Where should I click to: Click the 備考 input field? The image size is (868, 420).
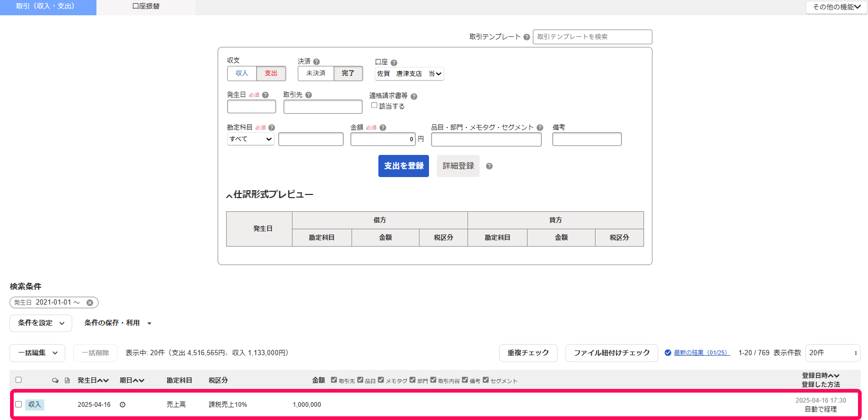click(x=587, y=139)
